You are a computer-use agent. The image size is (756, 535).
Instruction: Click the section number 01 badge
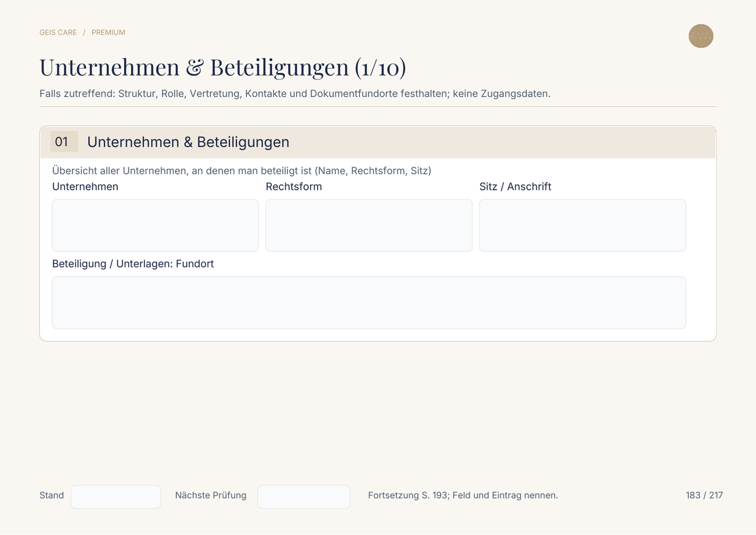[x=64, y=142]
